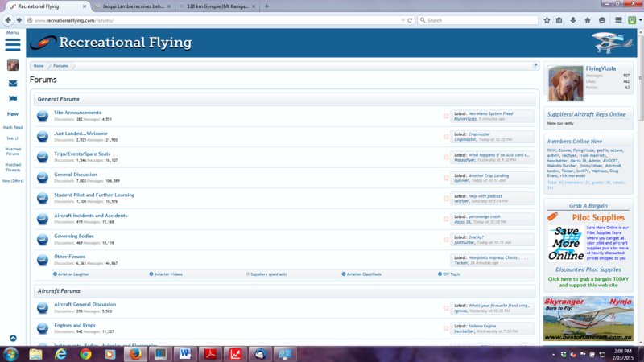The height and width of the screenshot is (362, 644).
Task: Click the Skyranger Nynja advertisement banner
Action: point(588,319)
